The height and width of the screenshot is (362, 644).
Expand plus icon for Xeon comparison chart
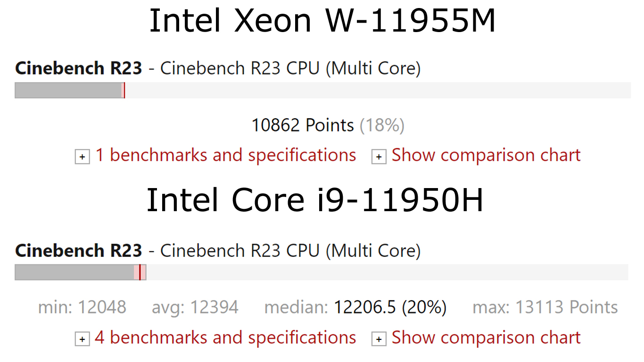pyautogui.click(x=379, y=157)
